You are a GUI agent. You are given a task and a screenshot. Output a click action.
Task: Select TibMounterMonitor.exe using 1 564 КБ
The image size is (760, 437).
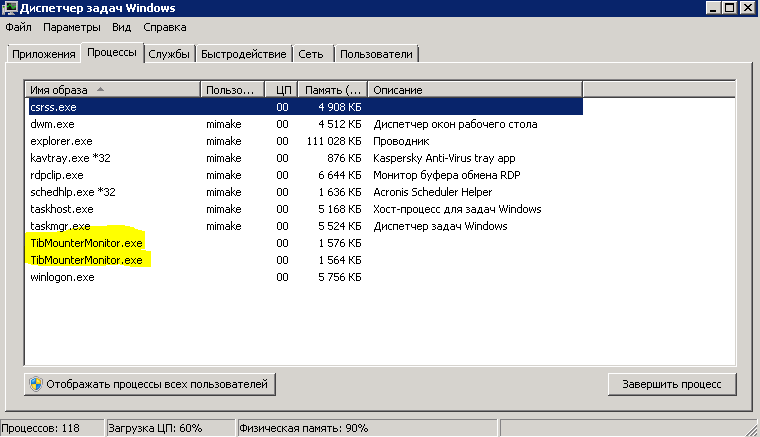coord(304,260)
